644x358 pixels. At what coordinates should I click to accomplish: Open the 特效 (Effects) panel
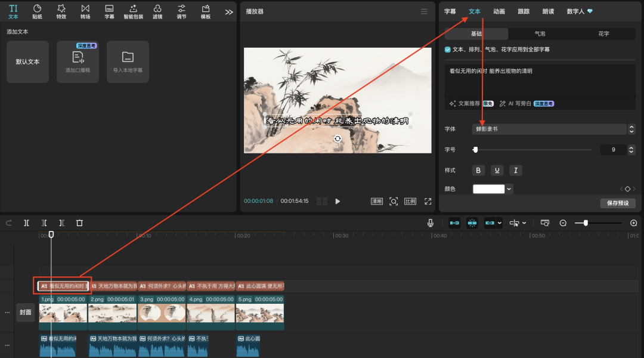point(61,11)
